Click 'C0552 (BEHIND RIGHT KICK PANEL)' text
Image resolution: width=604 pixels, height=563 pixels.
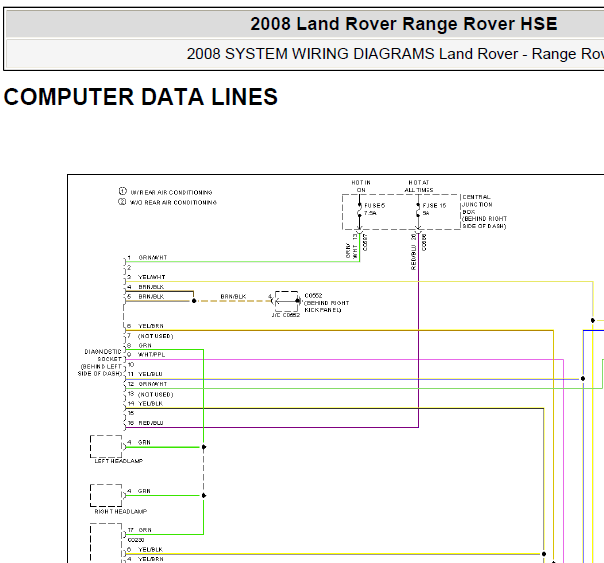pyautogui.click(x=327, y=303)
